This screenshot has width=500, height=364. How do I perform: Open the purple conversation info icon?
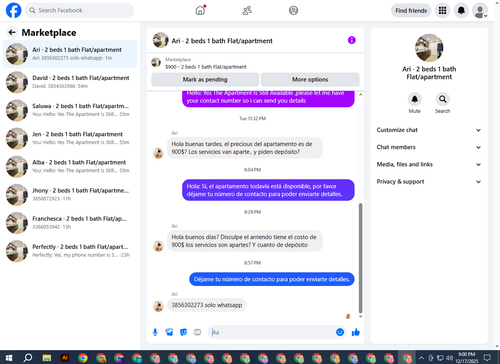coord(352,40)
